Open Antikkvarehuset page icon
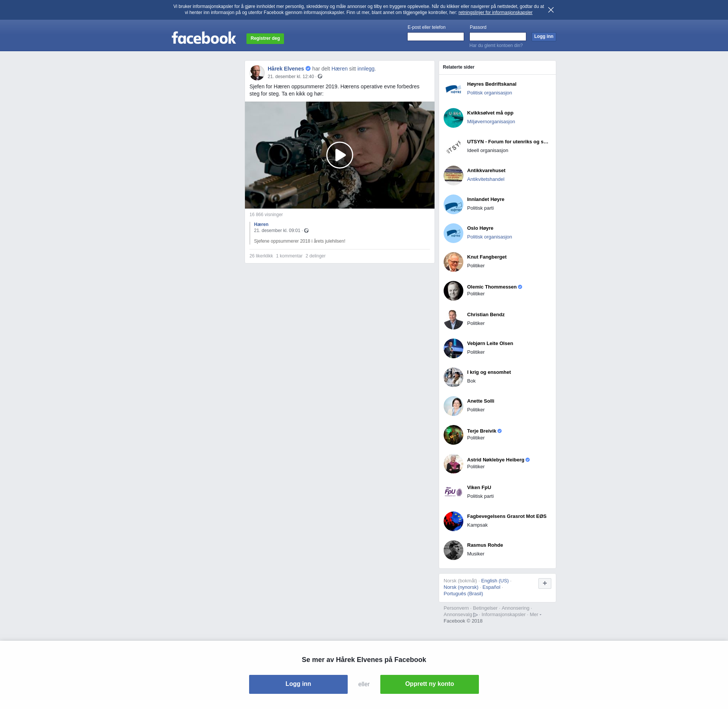Screen dimensions: 728x709 click(453, 176)
